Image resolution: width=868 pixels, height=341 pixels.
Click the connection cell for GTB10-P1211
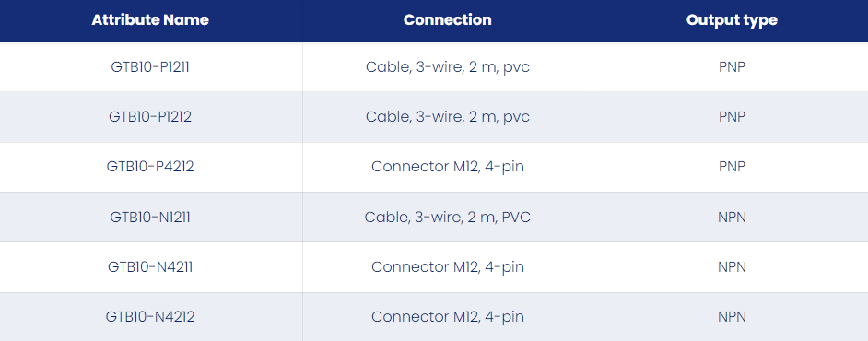click(x=447, y=67)
